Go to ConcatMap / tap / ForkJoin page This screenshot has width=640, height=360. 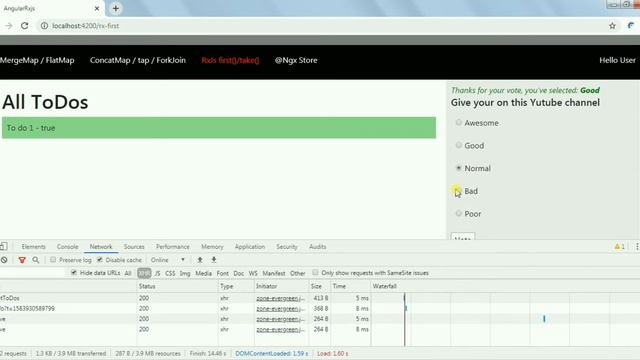point(138,60)
